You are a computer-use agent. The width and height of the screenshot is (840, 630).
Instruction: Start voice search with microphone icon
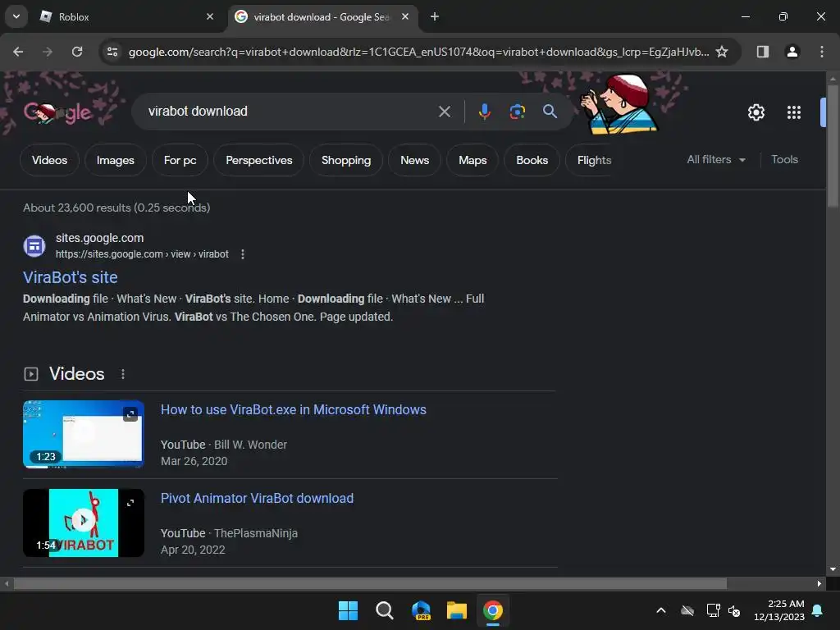click(x=484, y=112)
